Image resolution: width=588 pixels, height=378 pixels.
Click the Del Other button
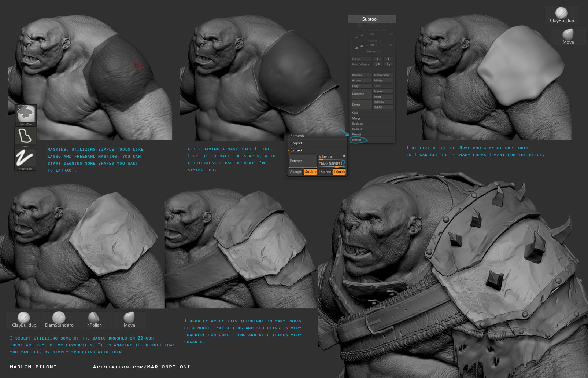click(x=383, y=102)
